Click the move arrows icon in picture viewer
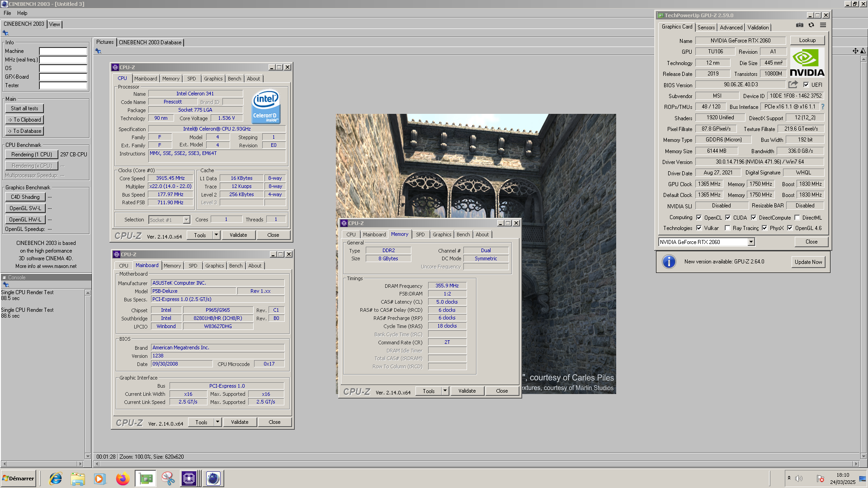The width and height of the screenshot is (868, 488). [855, 51]
